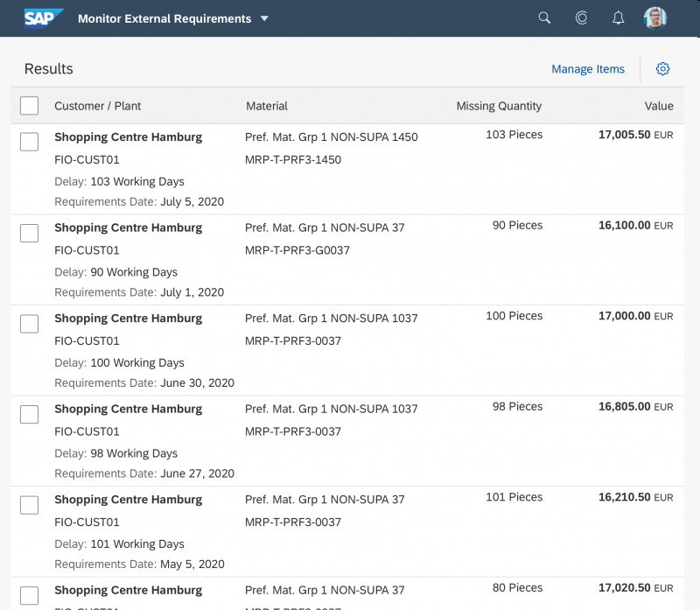The width and height of the screenshot is (700, 610).
Task: Select row with value 16,210.50 EUR
Action: pos(30,505)
